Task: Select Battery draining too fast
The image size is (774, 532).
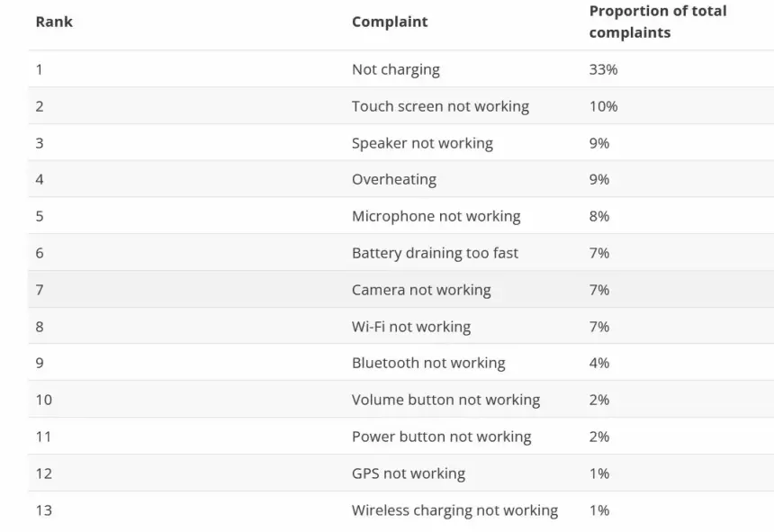Action: 435,253
